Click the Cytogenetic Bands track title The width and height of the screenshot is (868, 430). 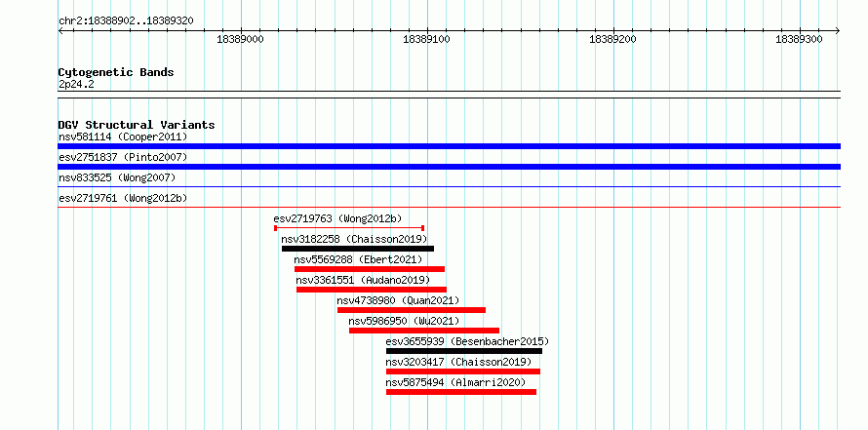coord(116,72)
